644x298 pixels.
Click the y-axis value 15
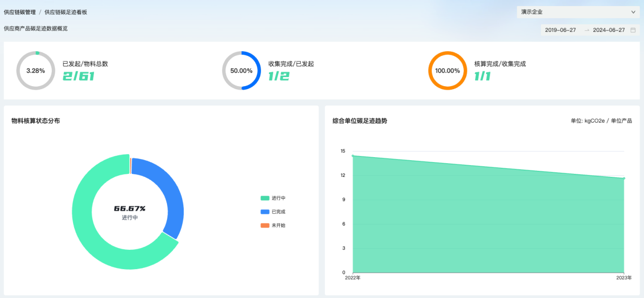[x=343, y=151]
